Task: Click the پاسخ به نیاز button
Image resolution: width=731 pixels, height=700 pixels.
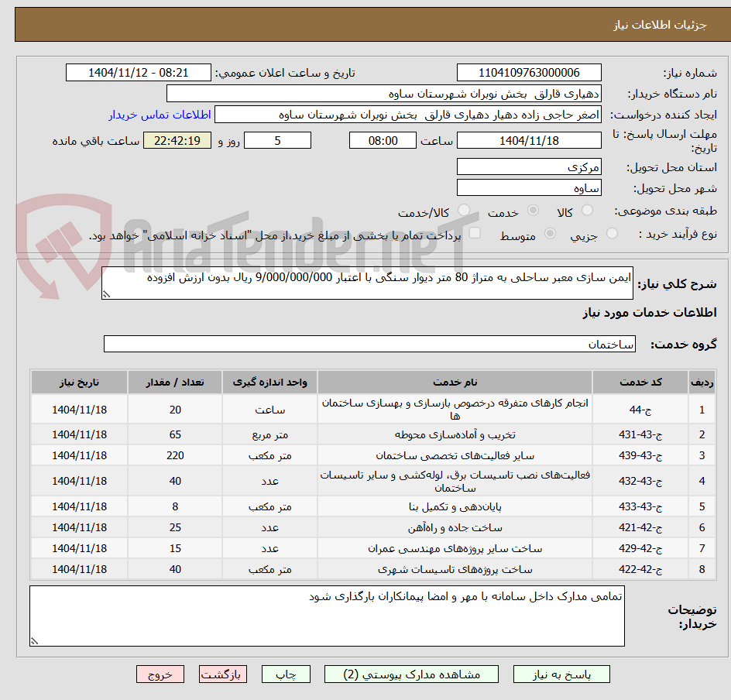Action: 561,674
